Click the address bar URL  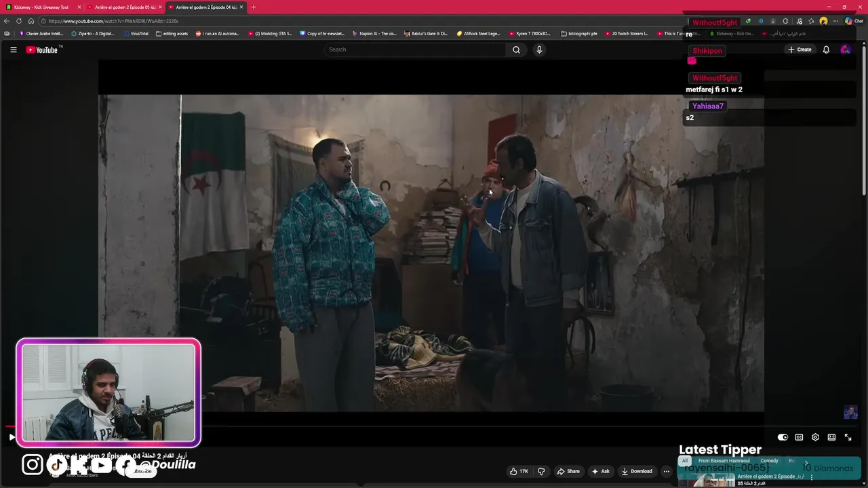pyautogui.click(x=113, y=21)
